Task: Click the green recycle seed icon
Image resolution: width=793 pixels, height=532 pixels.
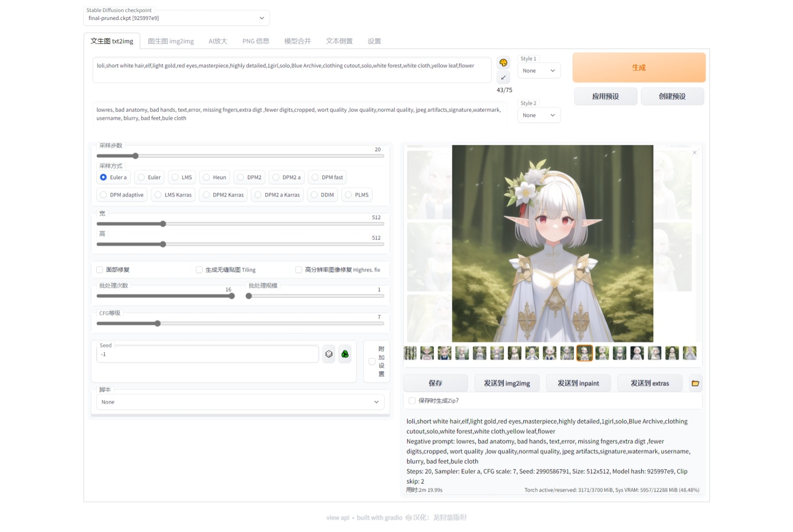Action: coord(345,354)
